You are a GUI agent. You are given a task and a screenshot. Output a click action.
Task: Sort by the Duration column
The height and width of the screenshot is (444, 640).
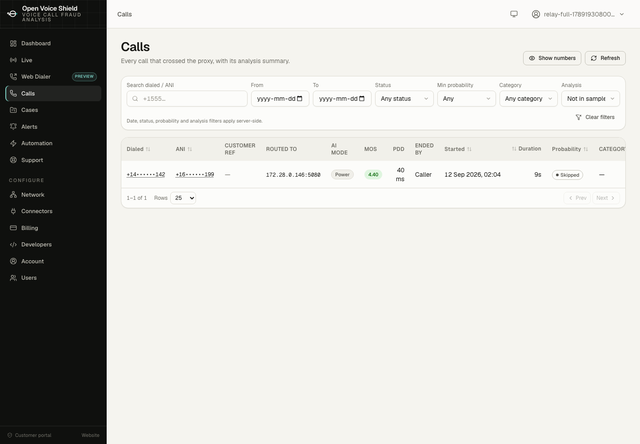click(527, 149)
